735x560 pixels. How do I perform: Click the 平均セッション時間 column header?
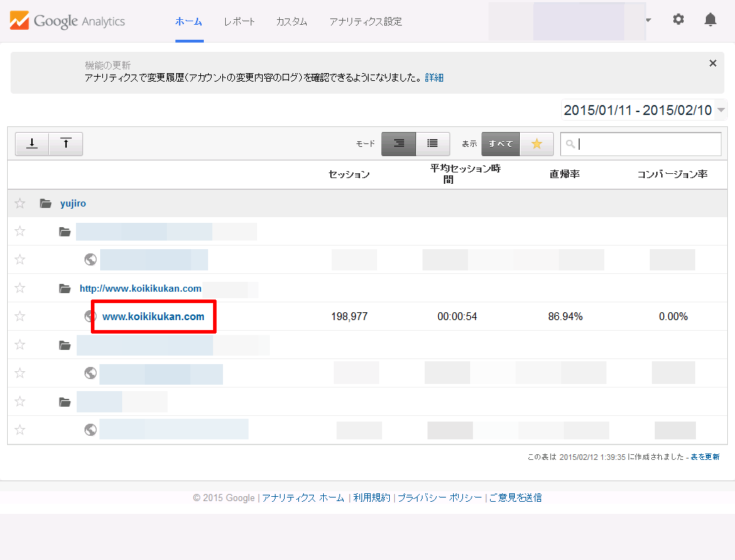pos(465,174)
